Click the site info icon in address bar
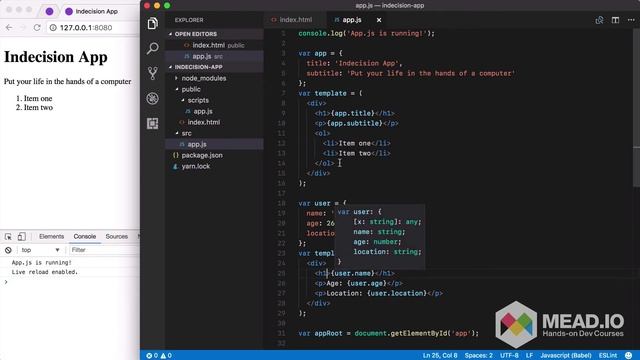640x360 pixels. point(53,27)
